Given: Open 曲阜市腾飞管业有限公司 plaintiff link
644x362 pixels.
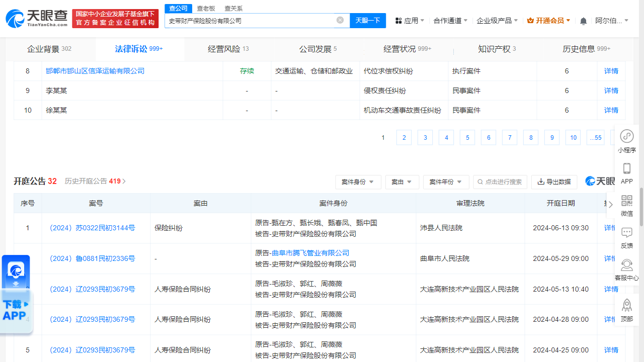Looking at the screenshot, I should (310, 253).
